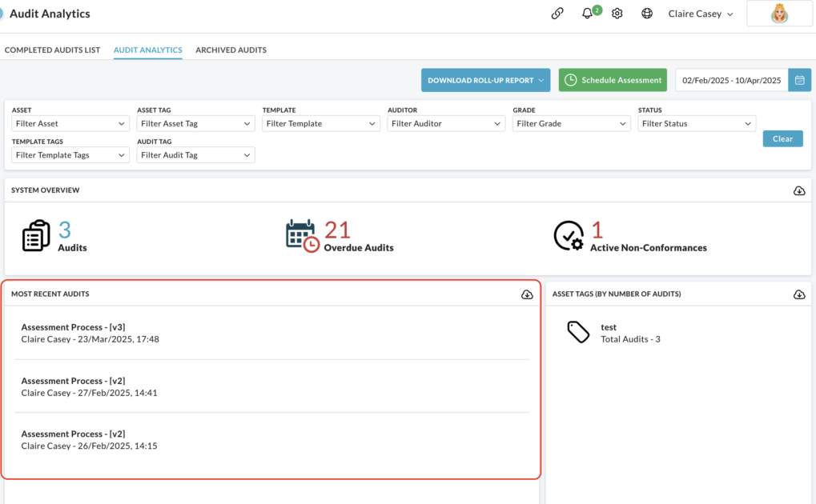Click Schedule Assessment button
This screenshot has width=816, height=504.
tap(613, 80)
